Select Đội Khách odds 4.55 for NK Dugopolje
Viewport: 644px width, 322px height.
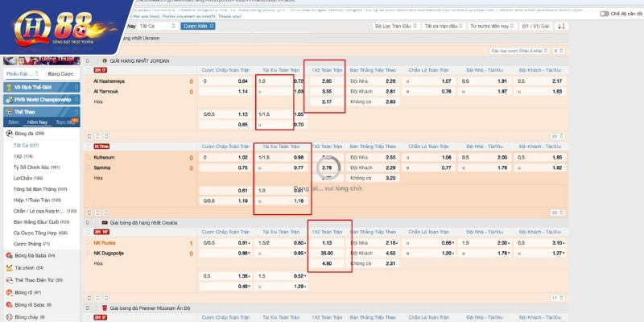tap(374, 253)
